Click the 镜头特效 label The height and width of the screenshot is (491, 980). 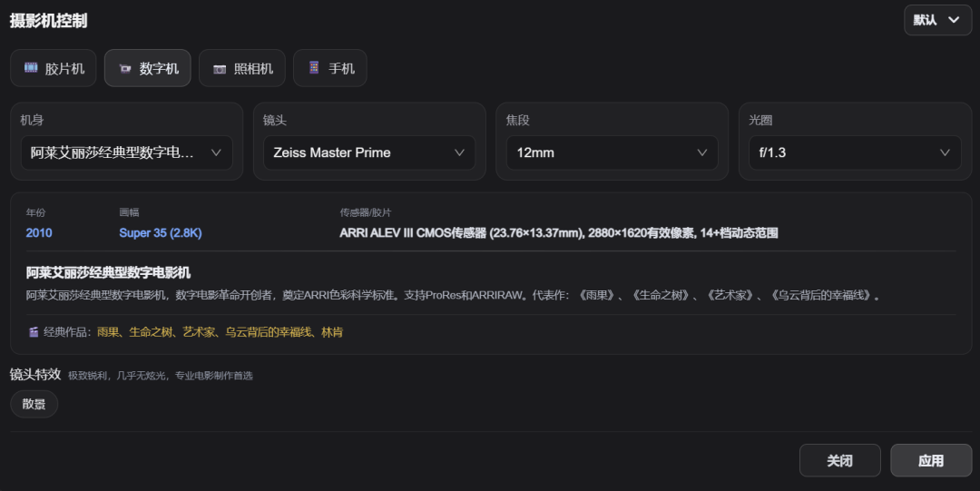point(35,375)
